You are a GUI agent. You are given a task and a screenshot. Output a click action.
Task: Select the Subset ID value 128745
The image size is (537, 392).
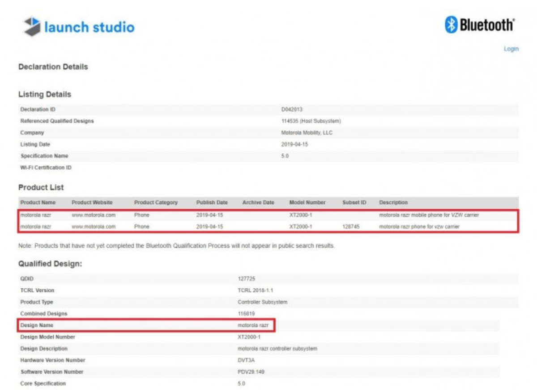coord(351,227)
